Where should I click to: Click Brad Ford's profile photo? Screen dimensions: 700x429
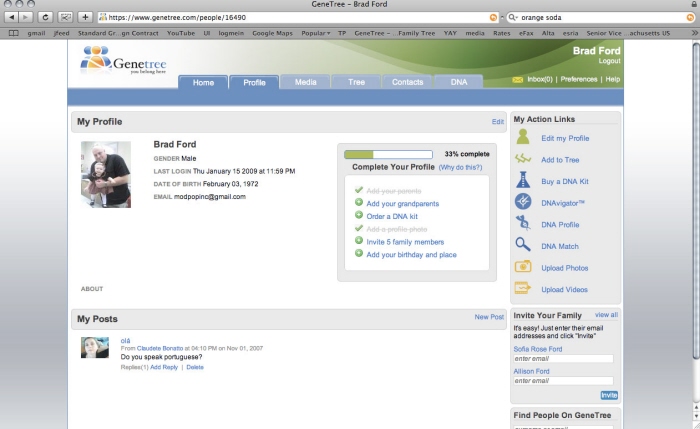click(106, 175)
